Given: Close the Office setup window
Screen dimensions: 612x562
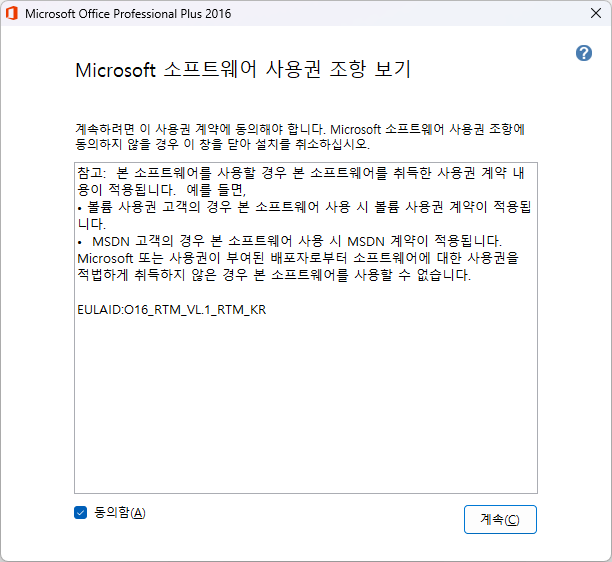Looking at the screenshot, I should coord(596,13).
